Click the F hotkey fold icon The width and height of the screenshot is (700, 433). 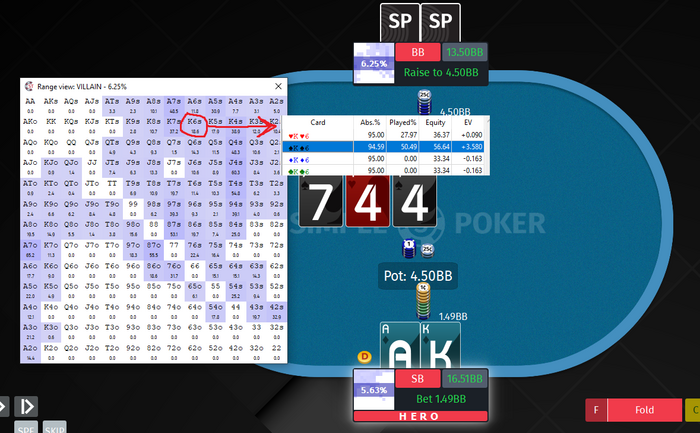[596, 410]
